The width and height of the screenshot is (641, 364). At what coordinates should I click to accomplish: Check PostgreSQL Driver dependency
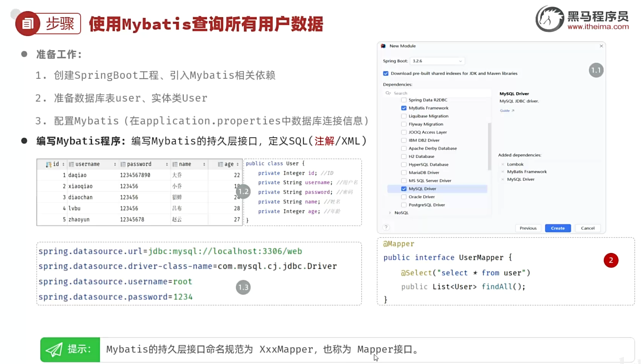click(404, 205)
